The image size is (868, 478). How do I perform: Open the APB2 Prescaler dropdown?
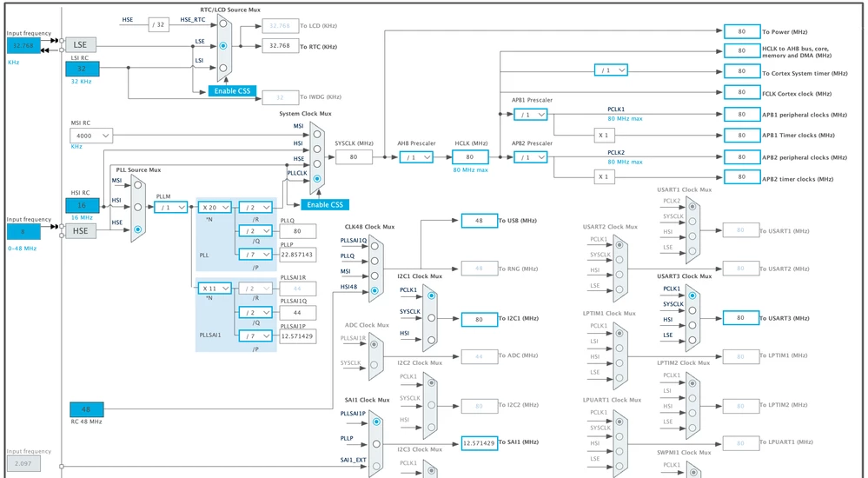coord(530,157)
